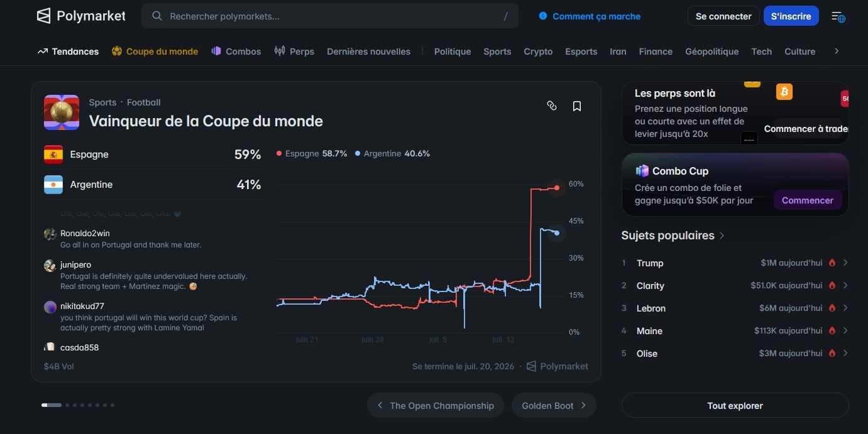
Task: Click the Bitcoin icon in perps banner
Action: pyautogui.click(x=784, y=92)
